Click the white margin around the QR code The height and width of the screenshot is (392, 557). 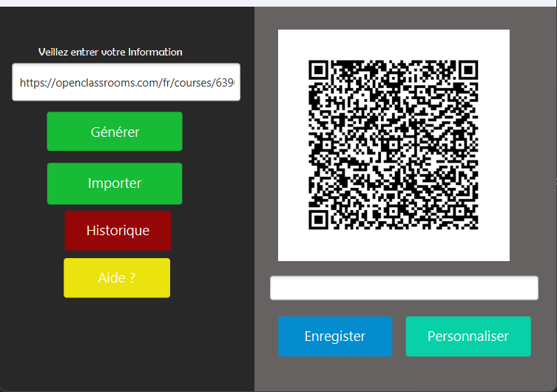(x=291, y=244)
